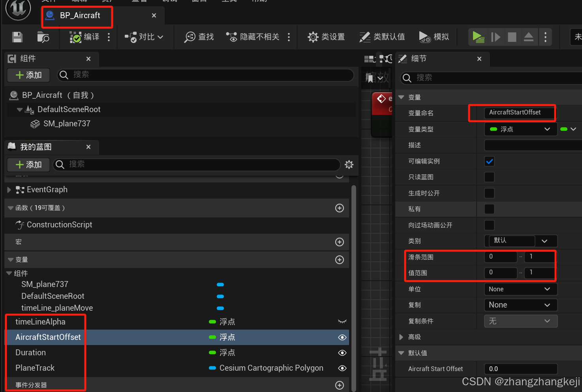Click the save blueprint floppy icon
Screen dimensions: 582x392
click(x=17, y=37)
